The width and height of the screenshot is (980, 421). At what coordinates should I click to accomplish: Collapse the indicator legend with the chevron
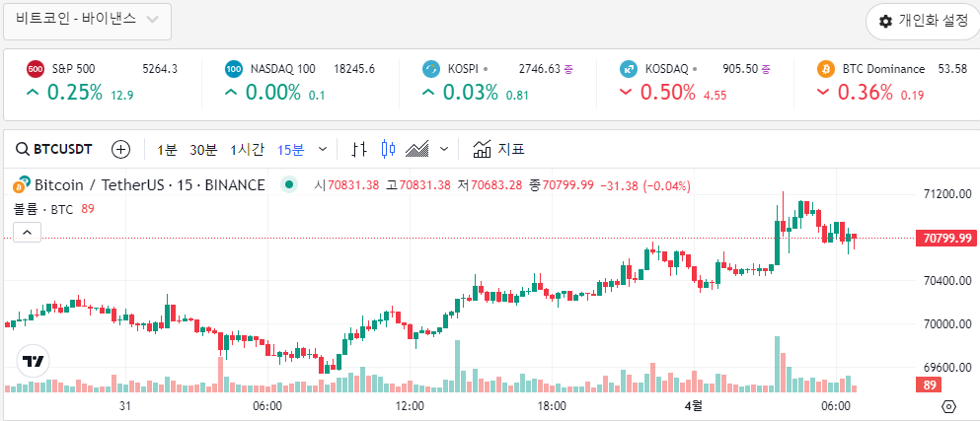tap(27, 233)
